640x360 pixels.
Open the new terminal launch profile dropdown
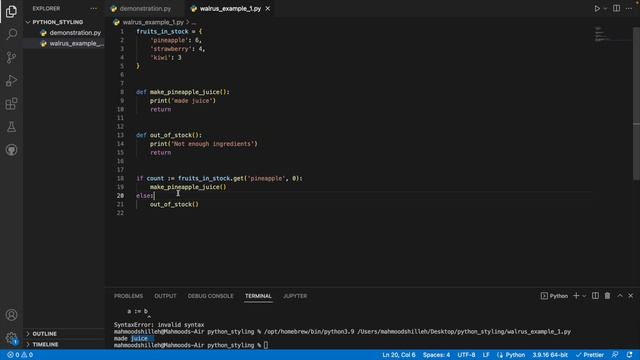point(584,296)
